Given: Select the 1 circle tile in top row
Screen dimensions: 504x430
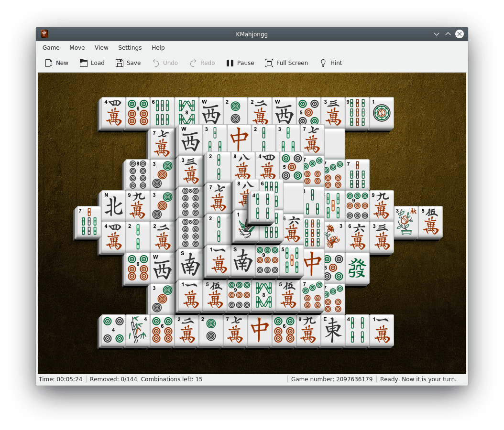Looking at the screenshot, I should coord(382,112).
